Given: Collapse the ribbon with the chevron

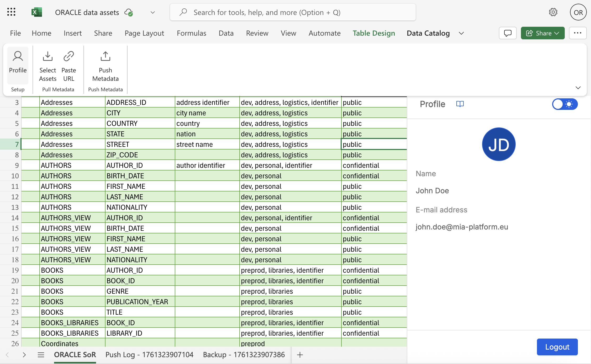Looking at the screenshot, I should coord(578,88).
